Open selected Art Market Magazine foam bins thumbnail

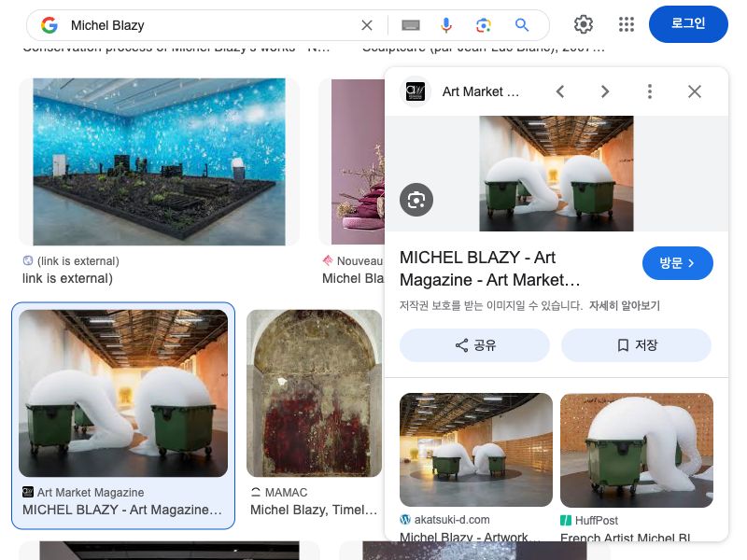(123, 393)
